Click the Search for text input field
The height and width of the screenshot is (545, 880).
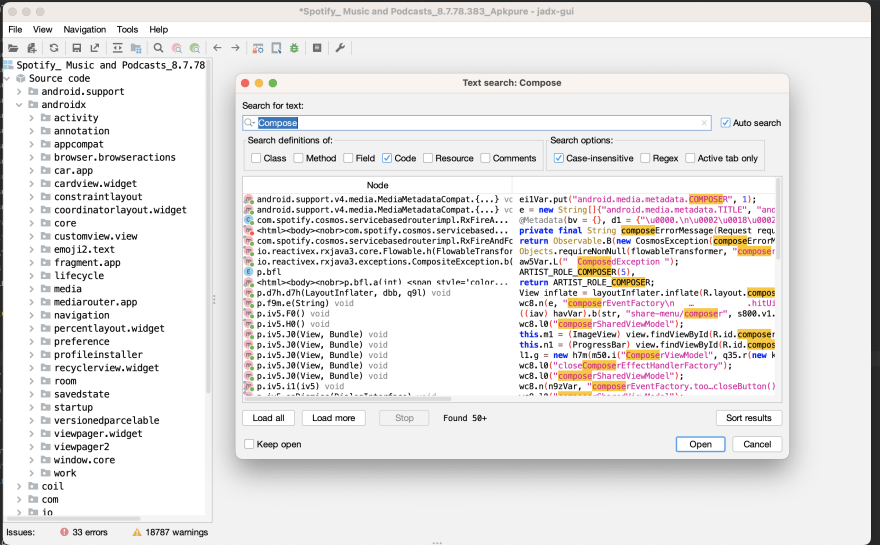click(x=477, y=123)
